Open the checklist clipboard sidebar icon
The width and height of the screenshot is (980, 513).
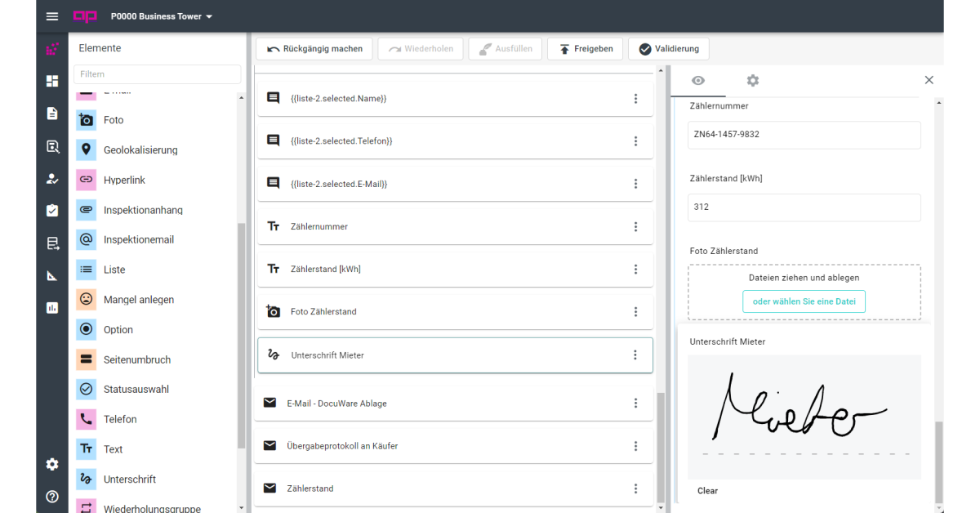pos(52,211)
